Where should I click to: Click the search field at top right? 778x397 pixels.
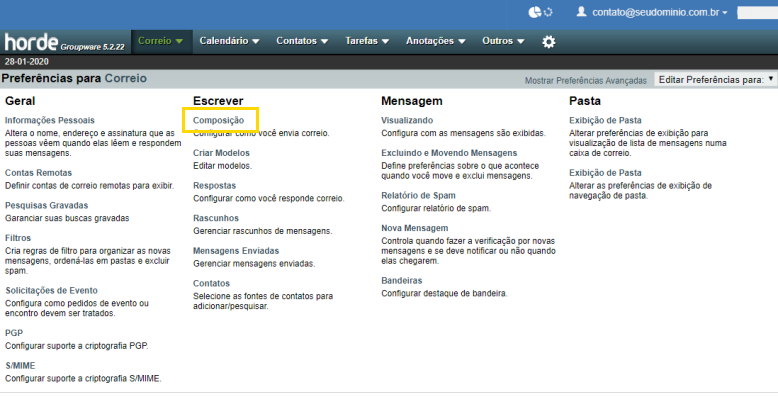[x=757, y=12]
